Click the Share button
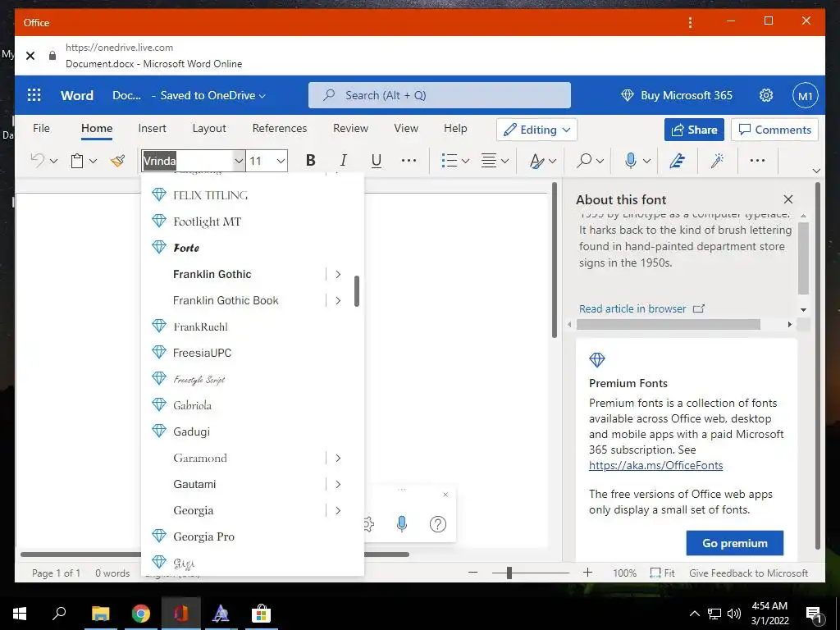840x630 pixels. (694, 130)
